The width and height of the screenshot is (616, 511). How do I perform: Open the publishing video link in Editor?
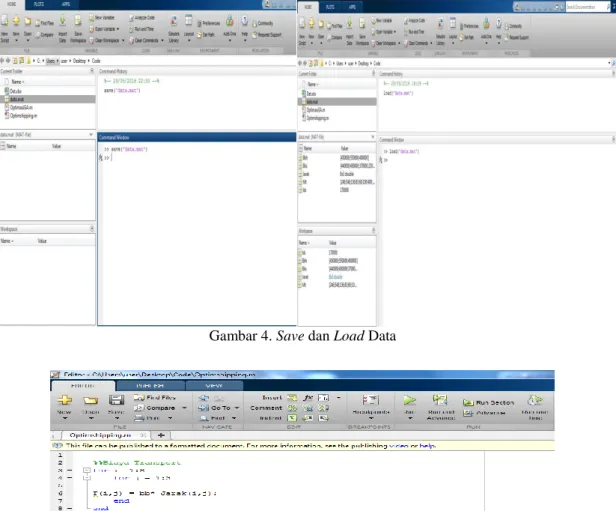click(x=398, y=446)
